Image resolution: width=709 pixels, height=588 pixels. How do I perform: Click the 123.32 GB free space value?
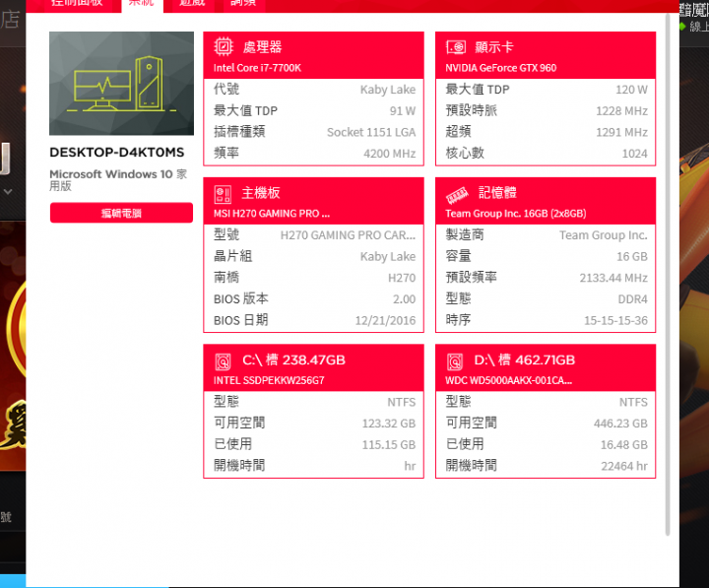(388, 424)
